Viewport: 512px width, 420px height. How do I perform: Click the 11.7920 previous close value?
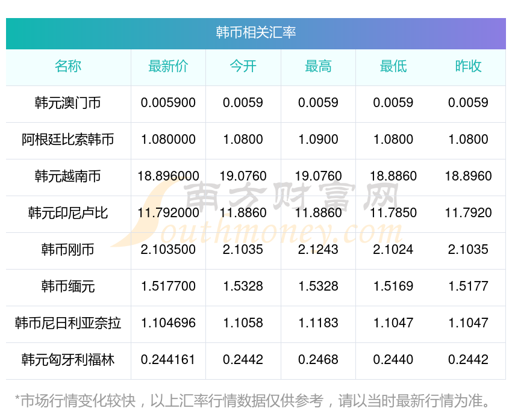[x=468, y=213]
